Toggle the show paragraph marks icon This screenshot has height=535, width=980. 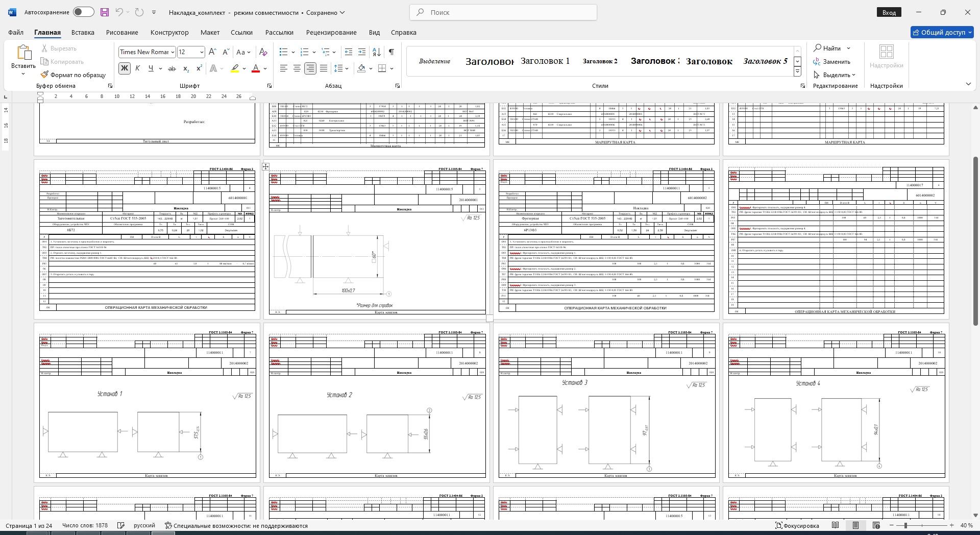[391, 52]
